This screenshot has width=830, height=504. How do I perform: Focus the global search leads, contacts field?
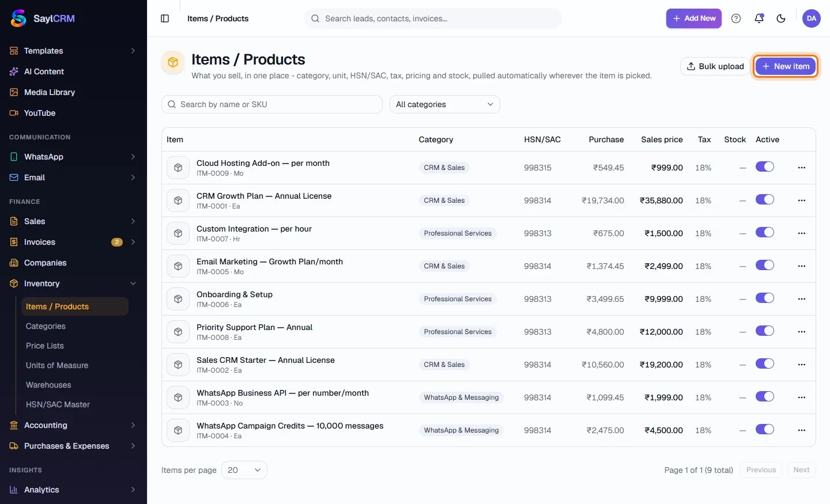click(433, 18)
